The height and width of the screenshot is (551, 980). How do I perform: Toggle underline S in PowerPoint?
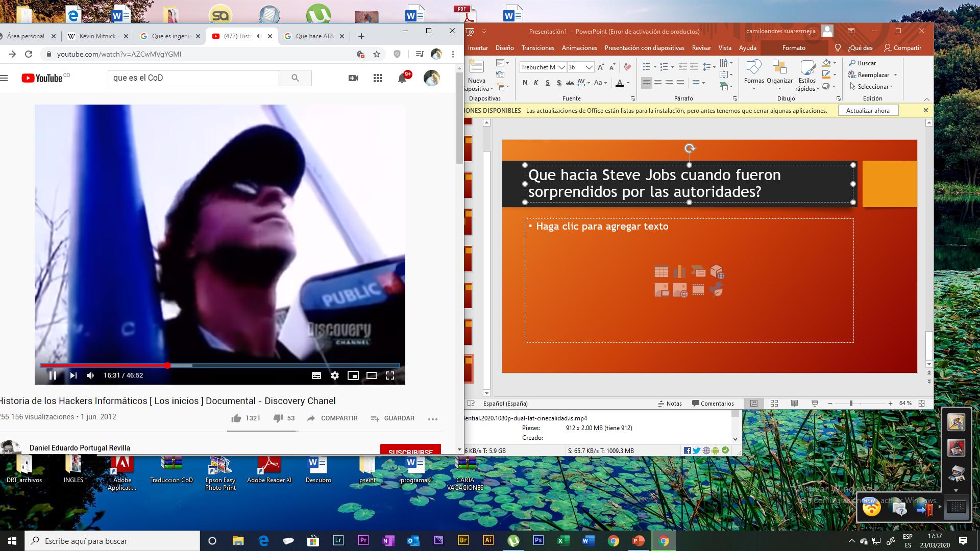point(547,83)
